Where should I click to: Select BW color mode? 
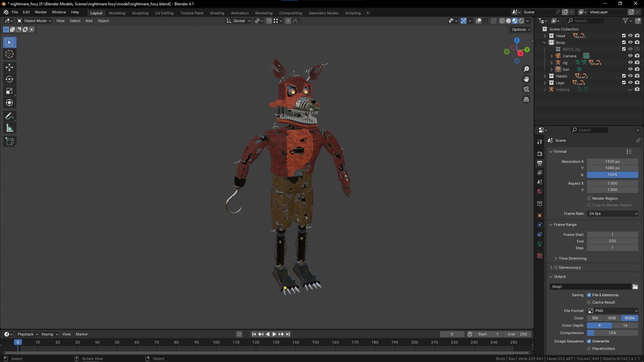click(595, 318)
